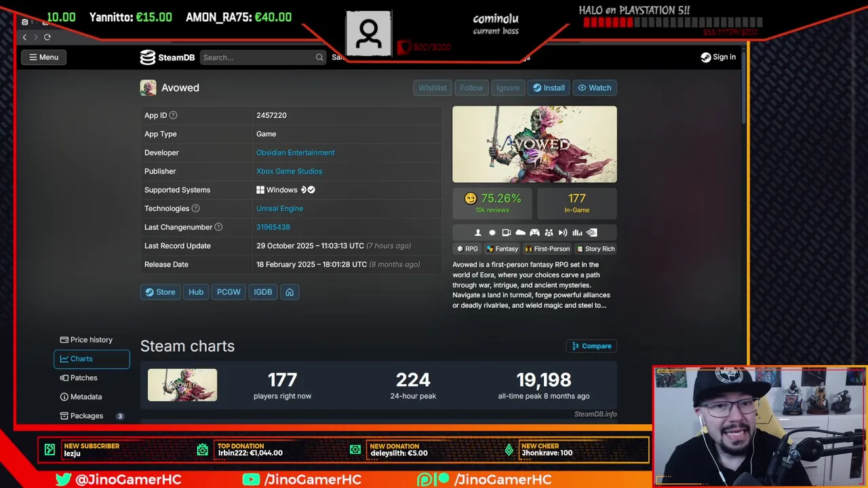
Task: Click the RPG tag
Action: (467, 249)
